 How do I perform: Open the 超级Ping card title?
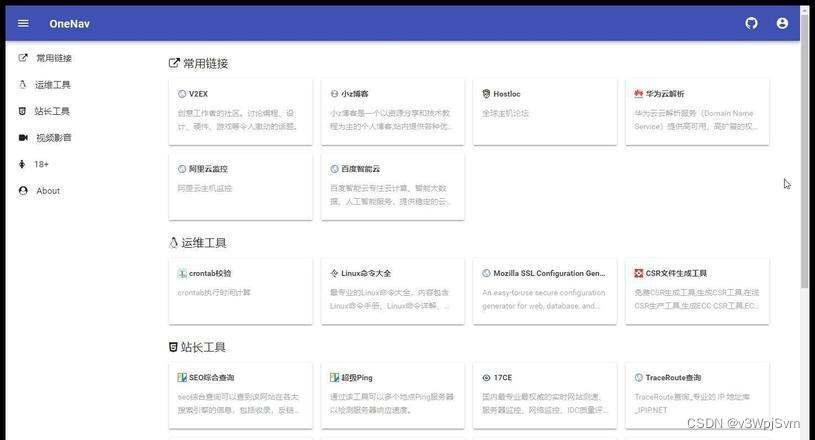click(x=357, y=378)
